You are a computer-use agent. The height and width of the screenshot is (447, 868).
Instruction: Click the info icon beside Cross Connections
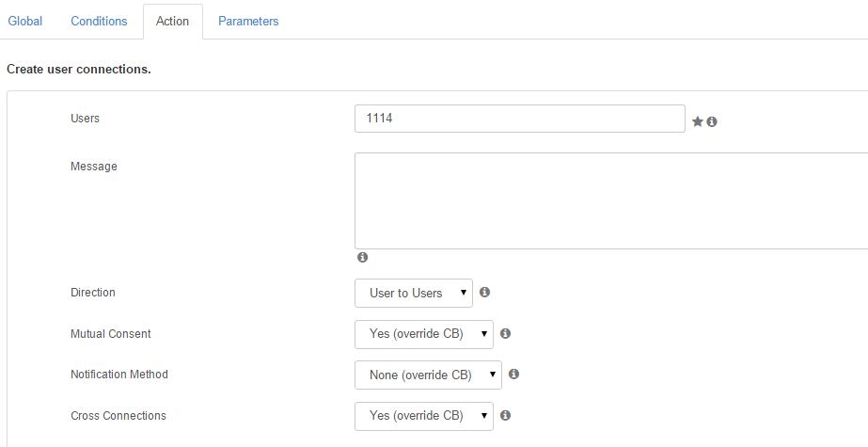(505, 415)
